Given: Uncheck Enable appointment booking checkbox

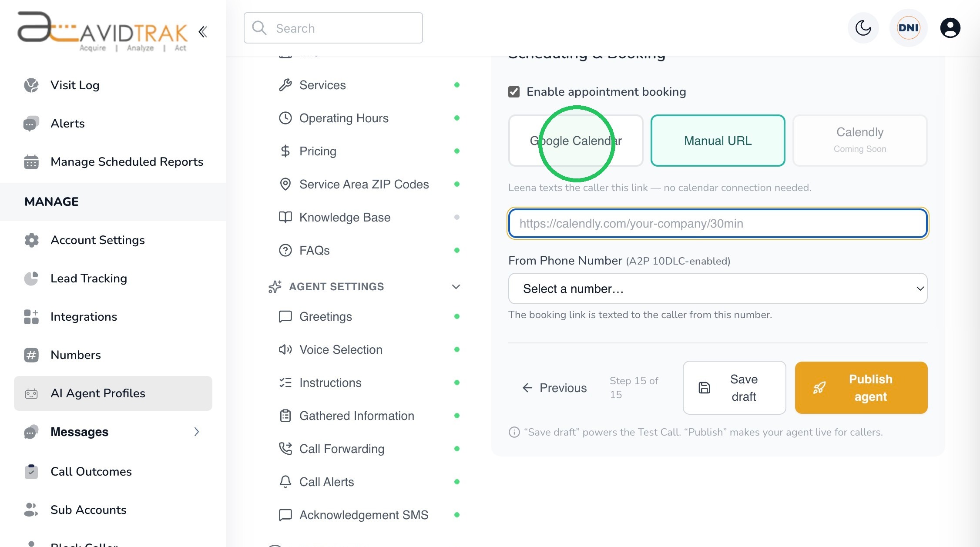Looking at the screenshot, I should [x=514, y=92].
